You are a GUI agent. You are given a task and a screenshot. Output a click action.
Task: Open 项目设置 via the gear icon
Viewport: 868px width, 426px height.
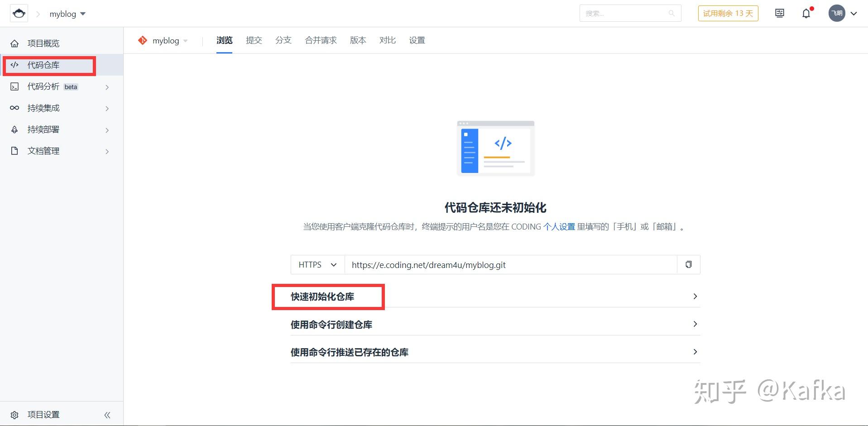(x=14, y=414)
